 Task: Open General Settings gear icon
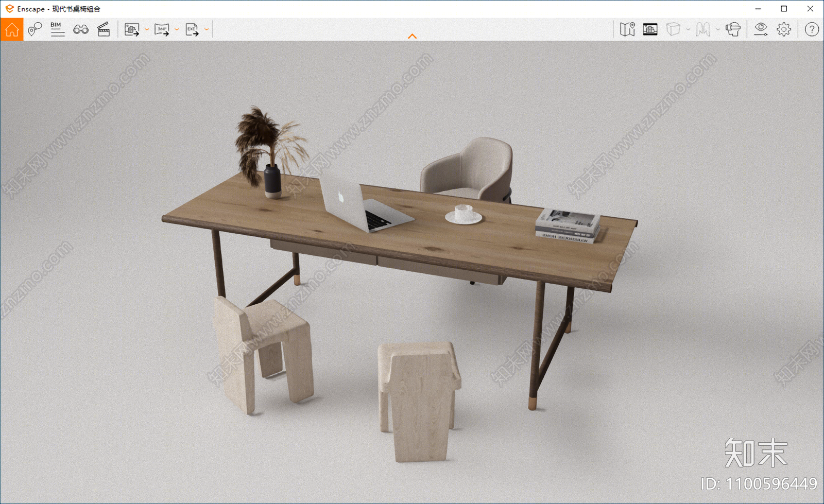(784, 29)
